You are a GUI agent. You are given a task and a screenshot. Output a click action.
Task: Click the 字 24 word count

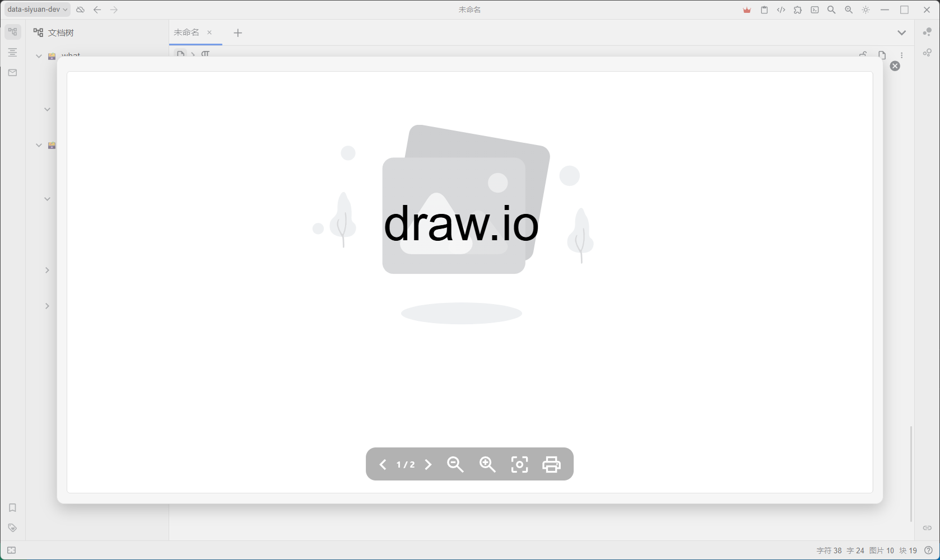[x=855, y=550]
